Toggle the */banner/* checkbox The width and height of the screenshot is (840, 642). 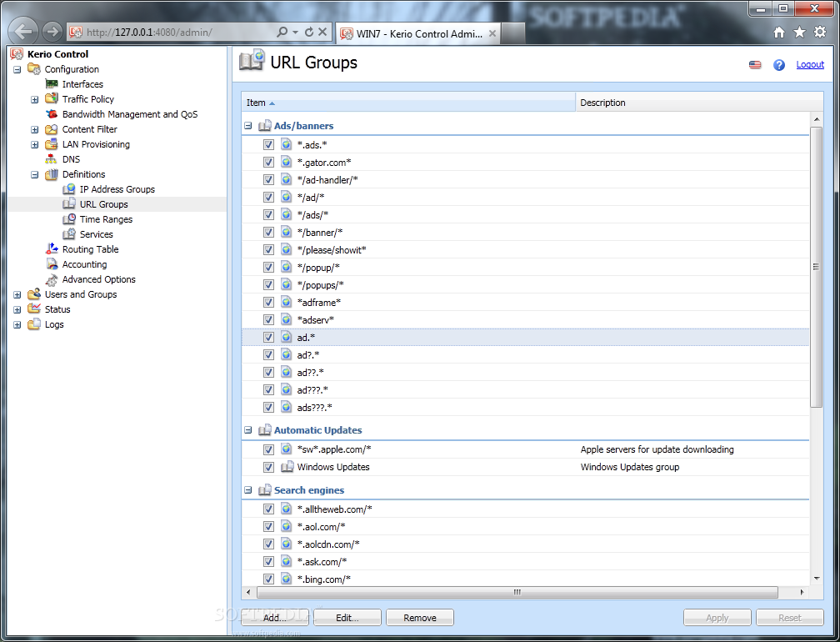[x=268, y=232]
